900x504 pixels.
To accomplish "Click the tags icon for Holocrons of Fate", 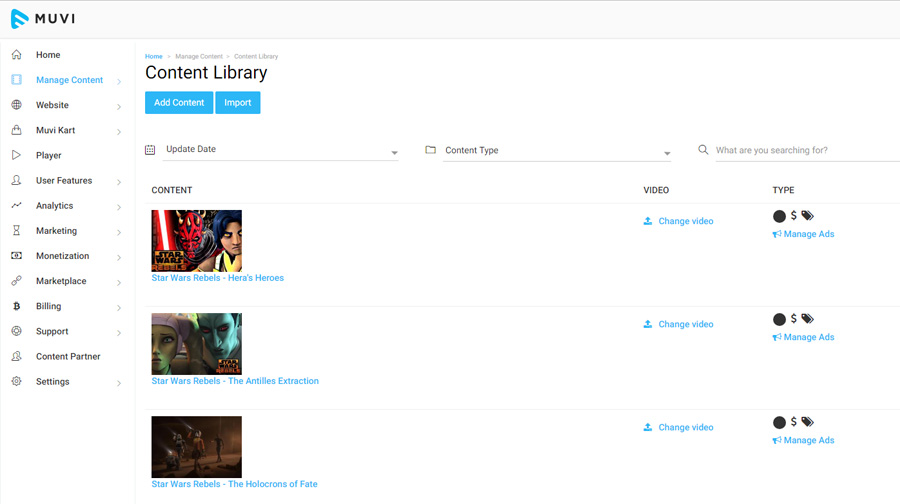I will [808, 422].
